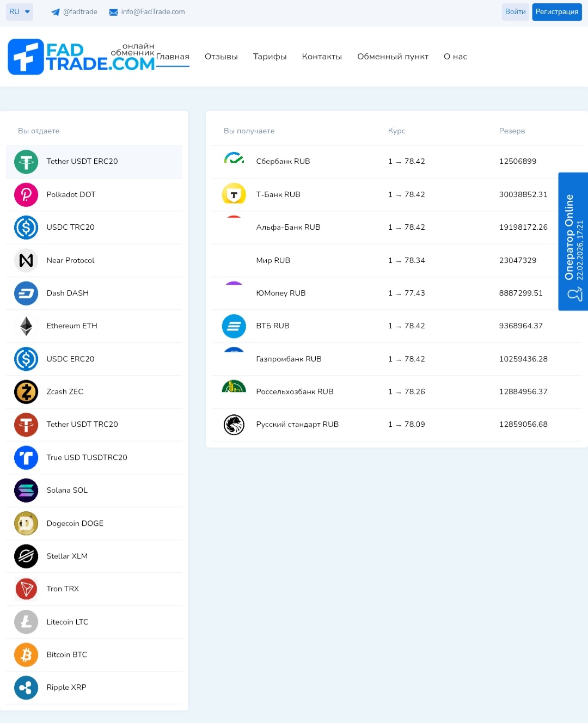Open the @fadtrade Telegram link
The width and height of the screenshot is (588, 723).
80,12
